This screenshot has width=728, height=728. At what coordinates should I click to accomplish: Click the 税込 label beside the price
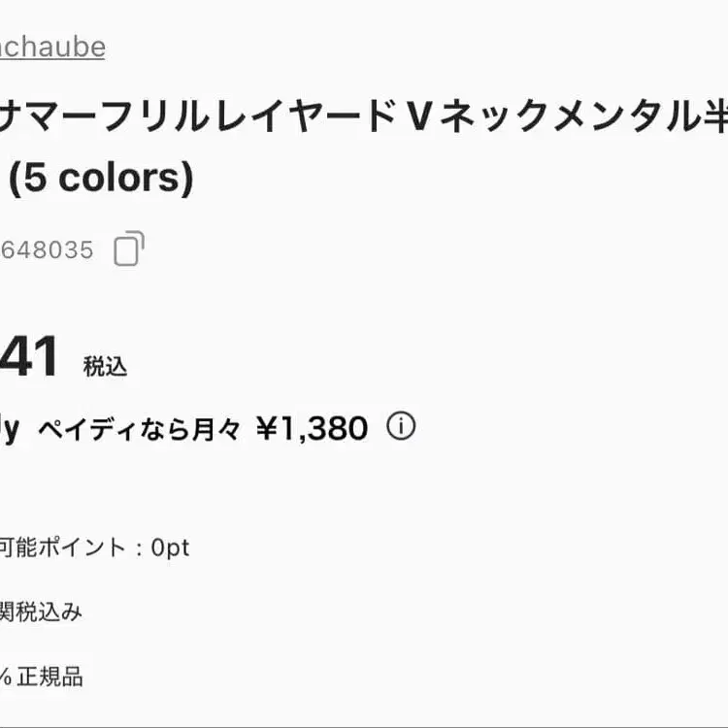tap(105, 366)
